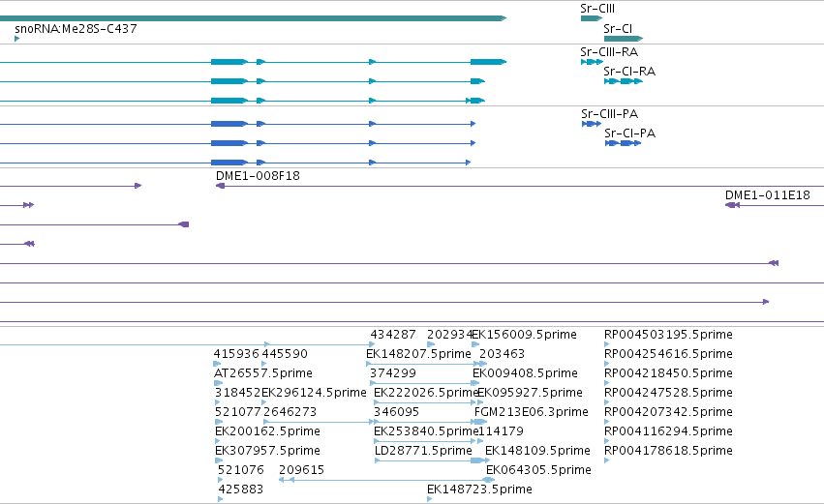The image size is (824, 504).
Task: Click FGM213E06.3prime label
Action: click(532, 412)
